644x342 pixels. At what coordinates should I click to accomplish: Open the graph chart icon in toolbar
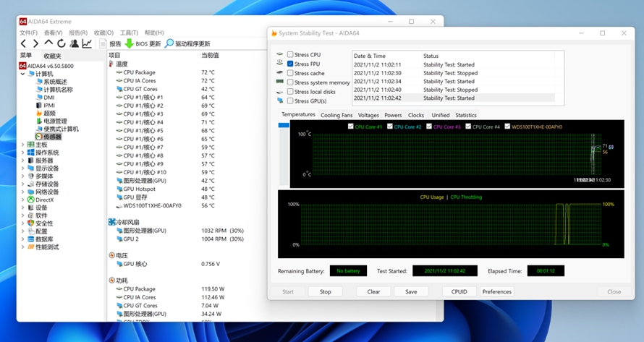pos(87,44)
